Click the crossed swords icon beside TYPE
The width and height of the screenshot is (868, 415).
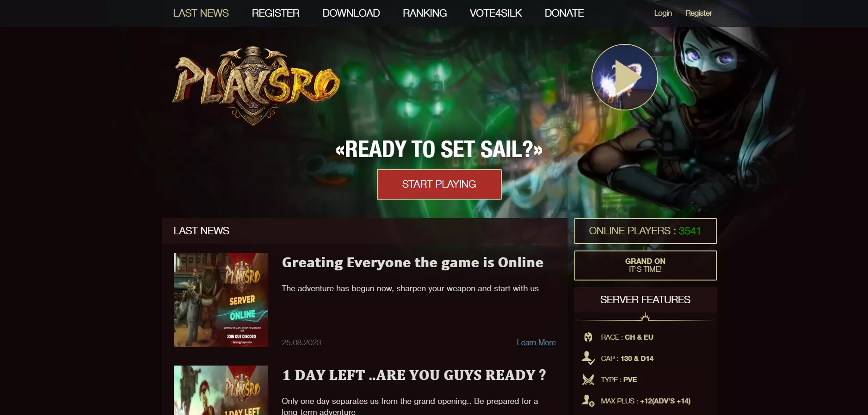click(x=588, y=379)
